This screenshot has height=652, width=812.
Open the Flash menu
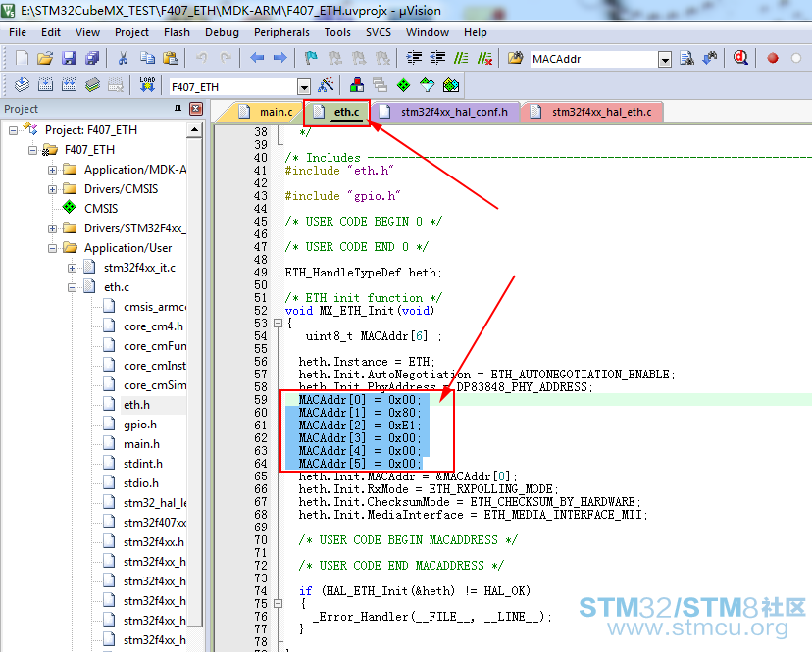(x=177, y=32)
